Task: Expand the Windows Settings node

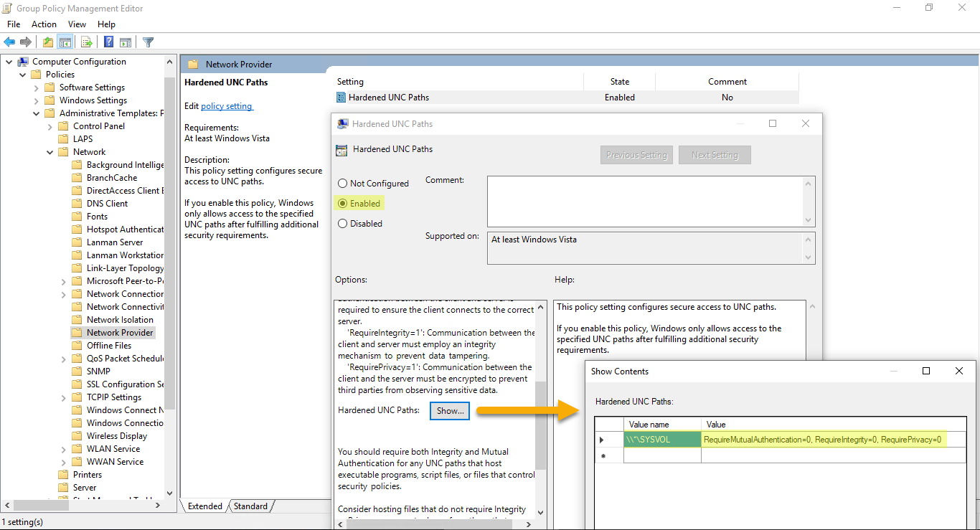Action: [36, 100]
